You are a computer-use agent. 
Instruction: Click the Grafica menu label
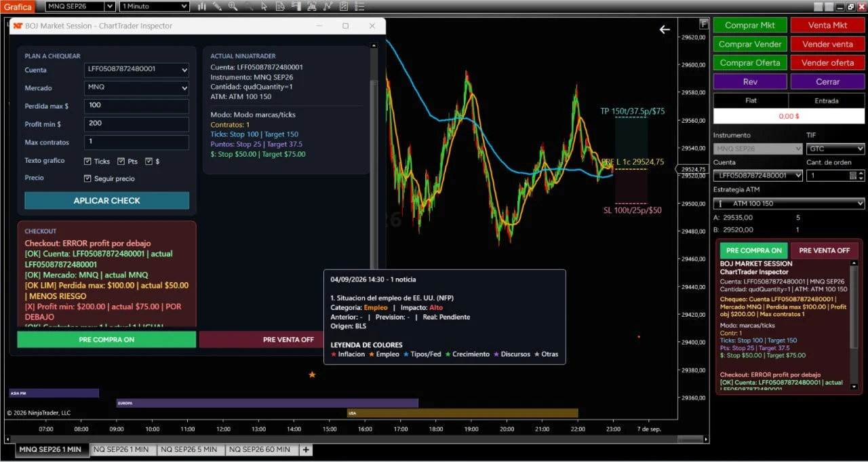point(18,7)
